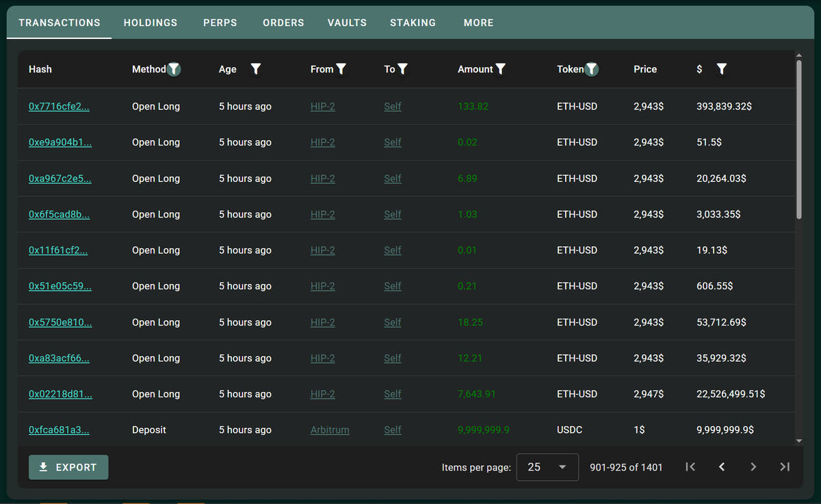Open the Method column filter icon
This screenshot has width=821, height=504.
click(174, 68)
